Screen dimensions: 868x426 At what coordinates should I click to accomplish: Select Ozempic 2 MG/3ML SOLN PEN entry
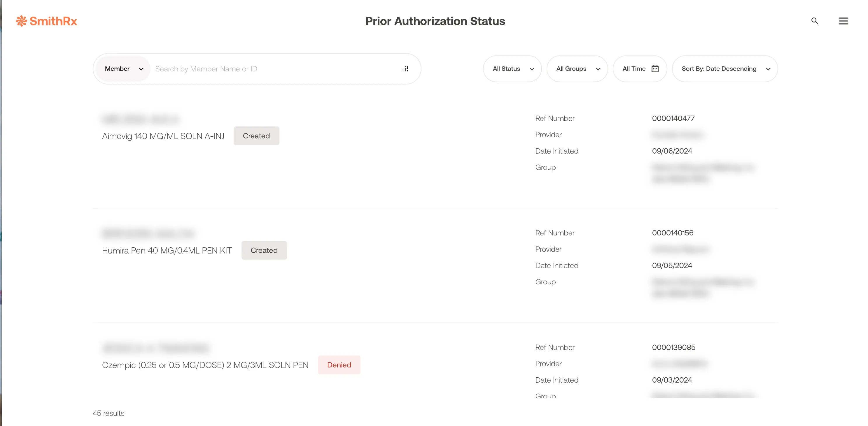[205, 365]
